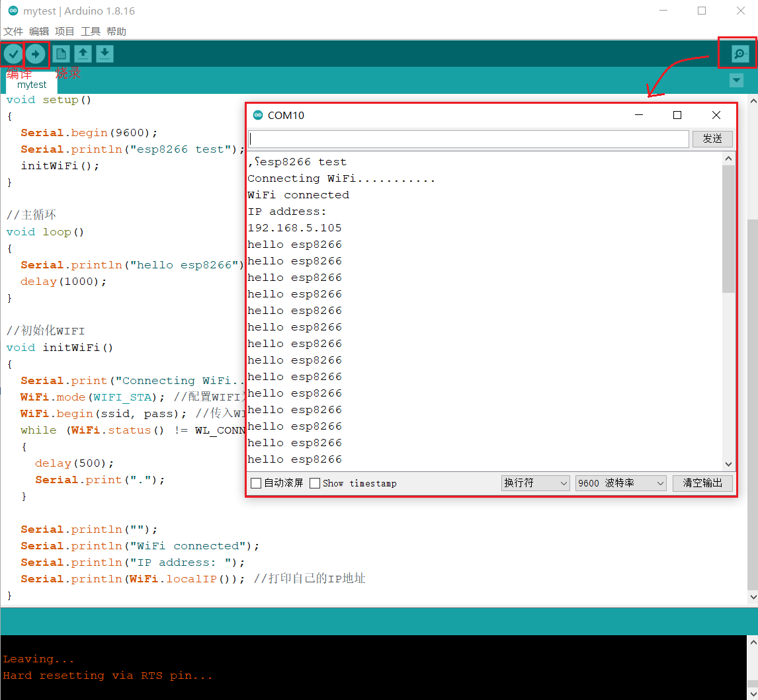Viewport: 758px width, 700px height.
Task: Maximize the COM10 serial monitor window
Action: [677, 115]
